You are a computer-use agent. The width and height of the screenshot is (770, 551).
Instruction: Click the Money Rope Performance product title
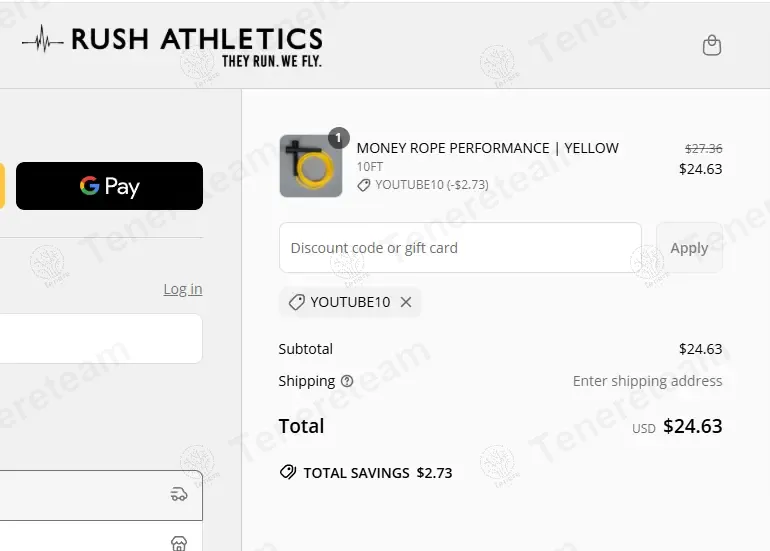[487, 148]
